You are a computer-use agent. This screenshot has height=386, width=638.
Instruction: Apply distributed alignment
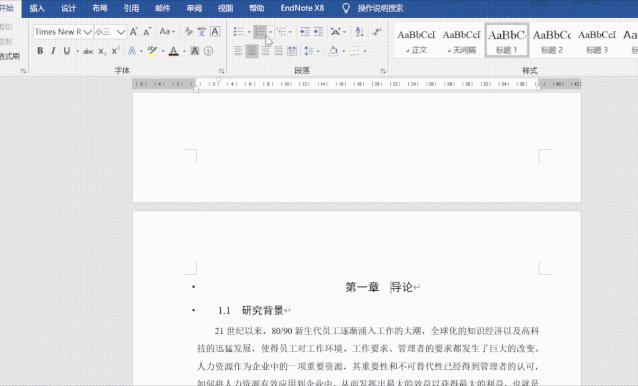tap(292, 51)
